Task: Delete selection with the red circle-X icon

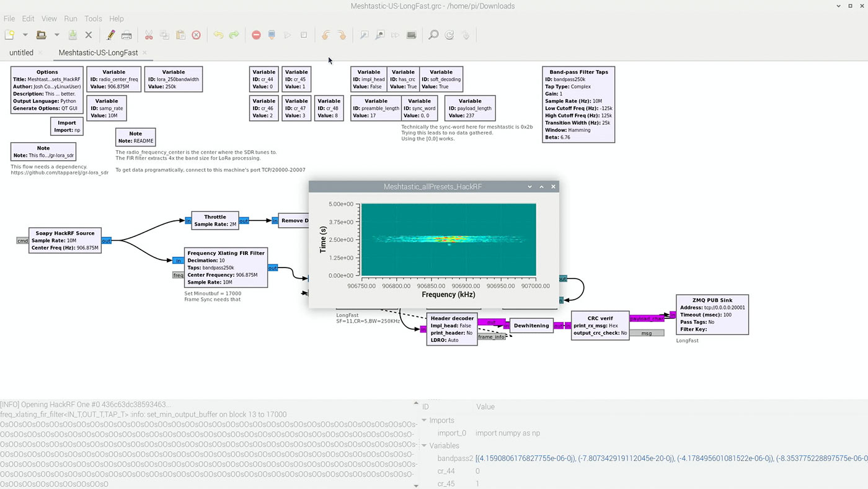Action: click(196, 35)
